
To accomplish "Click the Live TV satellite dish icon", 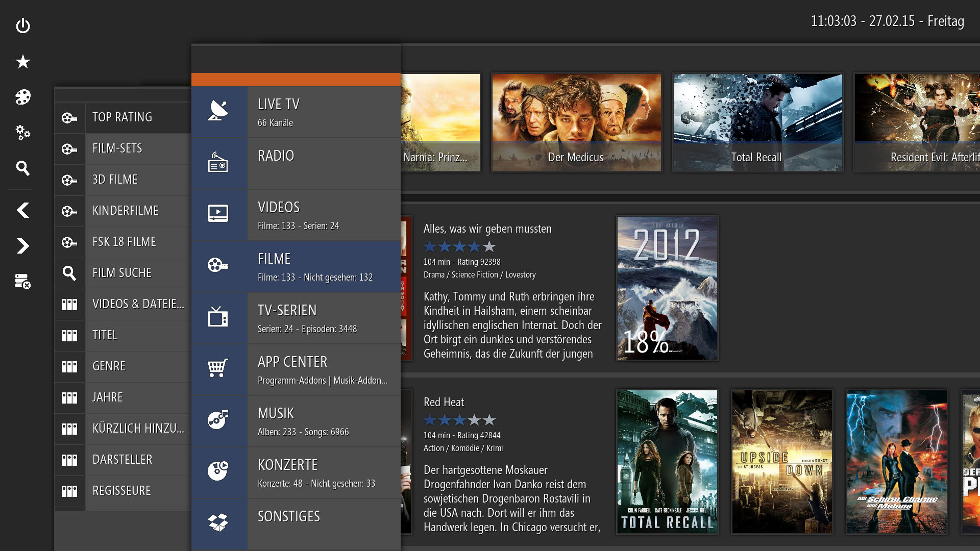I will [x=218, y=110].
